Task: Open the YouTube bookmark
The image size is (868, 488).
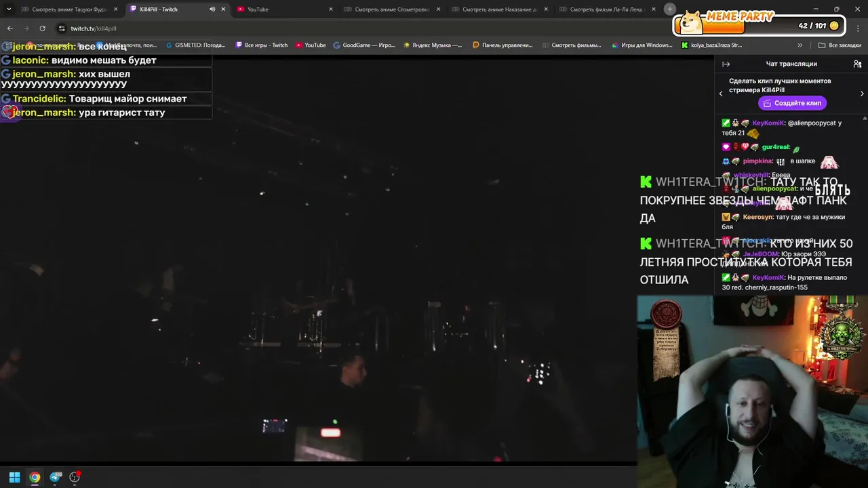Action: (310, 45)
